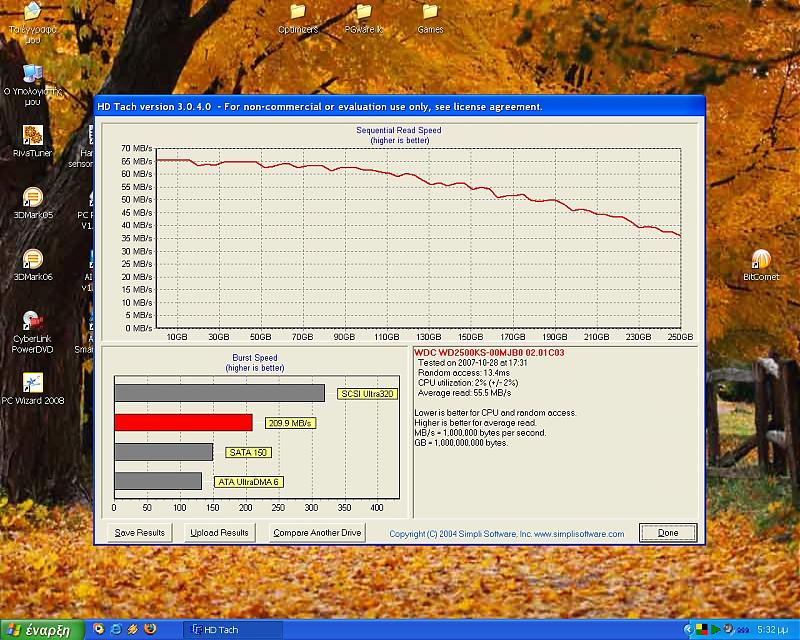
Task: Select My Documents icon at top-left
Action: (x=33, y=22)
